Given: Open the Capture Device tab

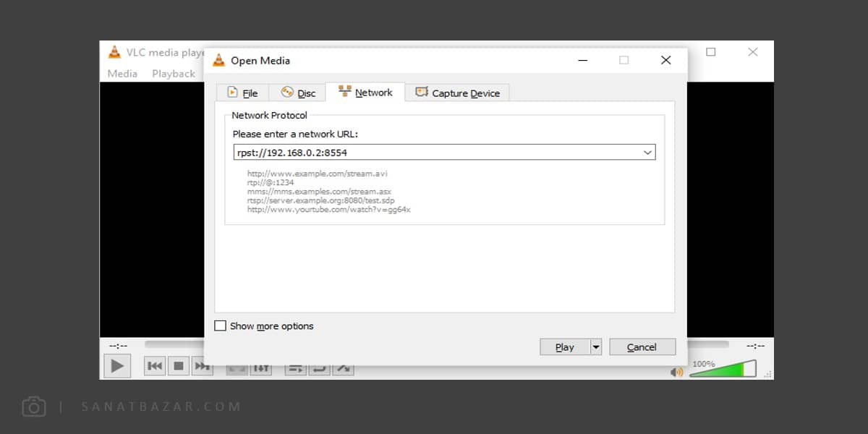Looking at the screenshot, I should pos(457,93).
